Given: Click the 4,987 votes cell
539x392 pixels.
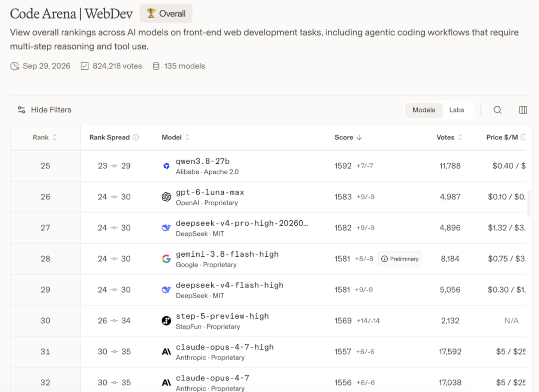Looking at the screenshot, I should point(450,197).
